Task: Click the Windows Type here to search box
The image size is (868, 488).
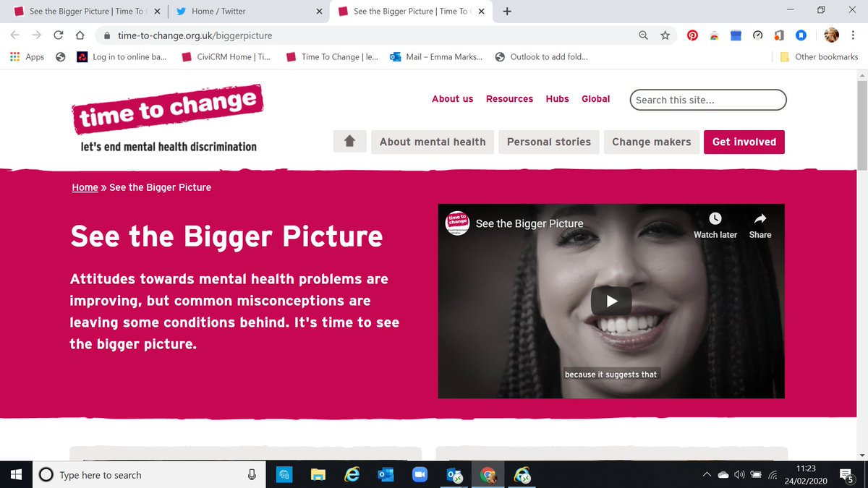Action: coord(148,475)
